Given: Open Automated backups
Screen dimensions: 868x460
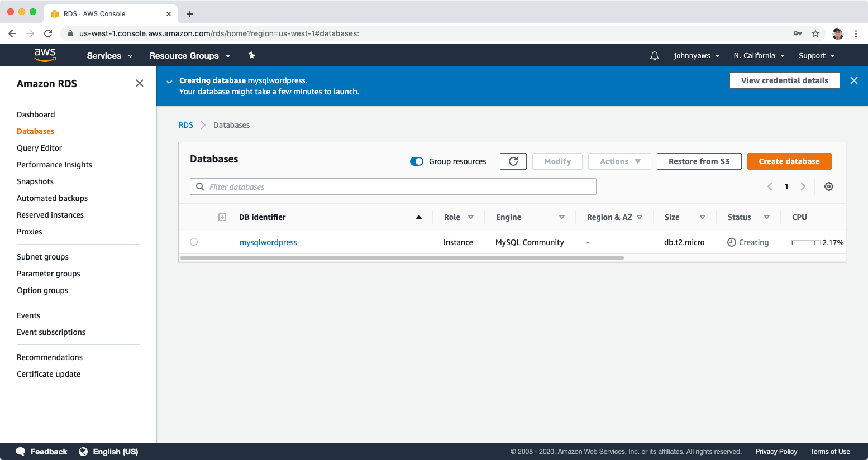Looking at the screenshot, I should coord(52,198).
